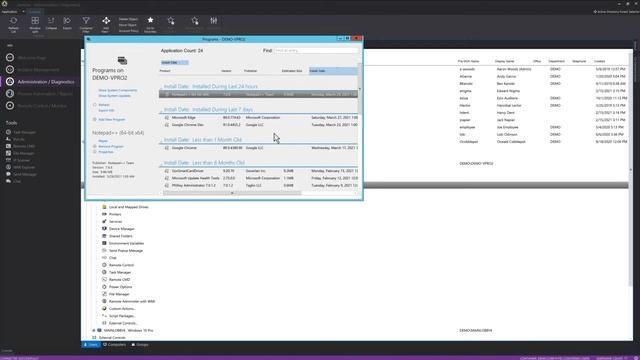This screenshot has height=360, width=640.
Task: Select the Google Chrome Dev program row
Action: click(x=258, y=125)
